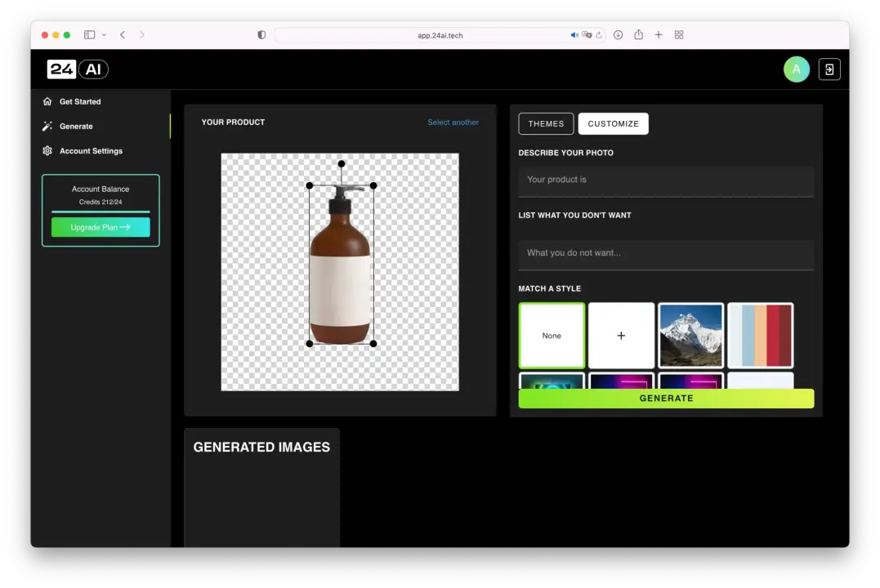Click the Safari share icon

638,35
